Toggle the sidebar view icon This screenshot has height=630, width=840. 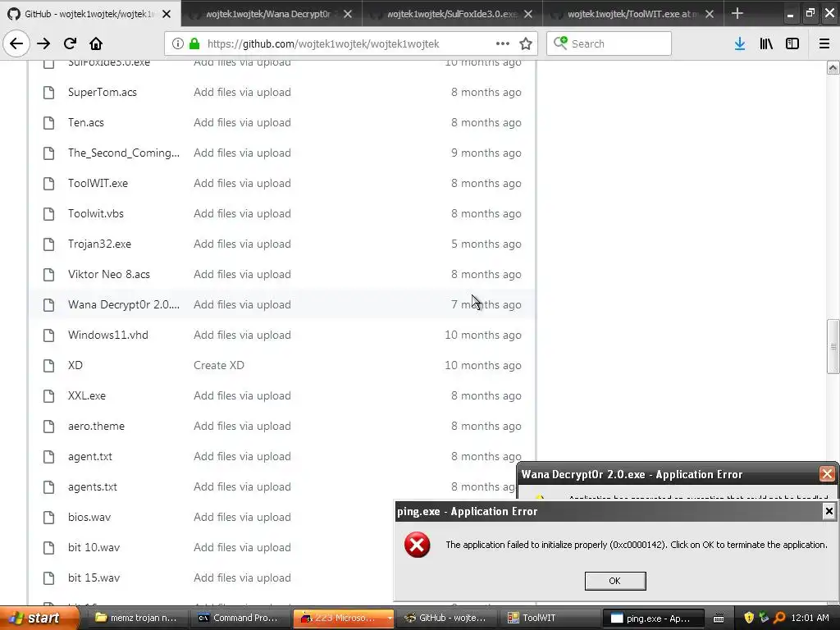click(x=792, y=43)
